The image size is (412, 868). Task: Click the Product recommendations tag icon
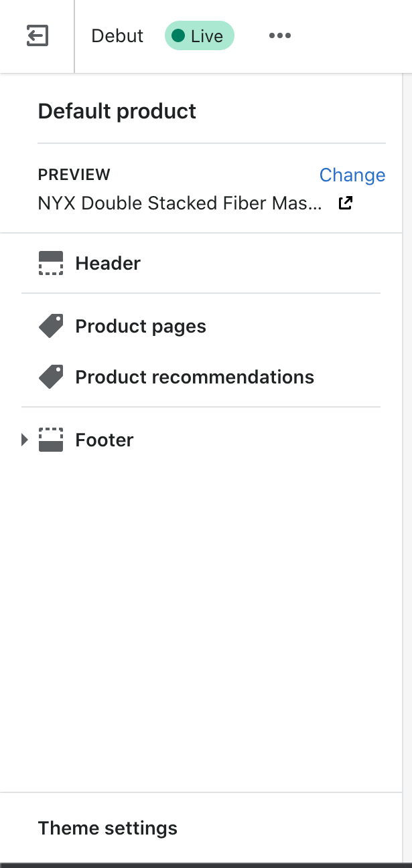point(51,377)
